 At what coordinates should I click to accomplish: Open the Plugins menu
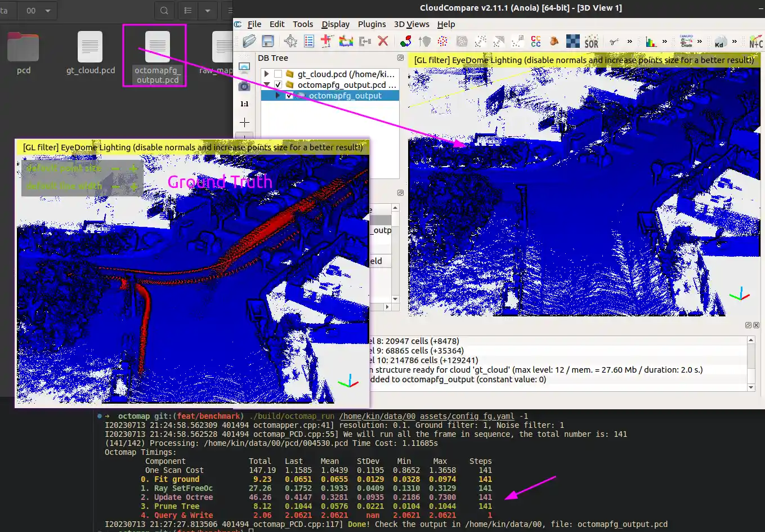tap(372, 24)
